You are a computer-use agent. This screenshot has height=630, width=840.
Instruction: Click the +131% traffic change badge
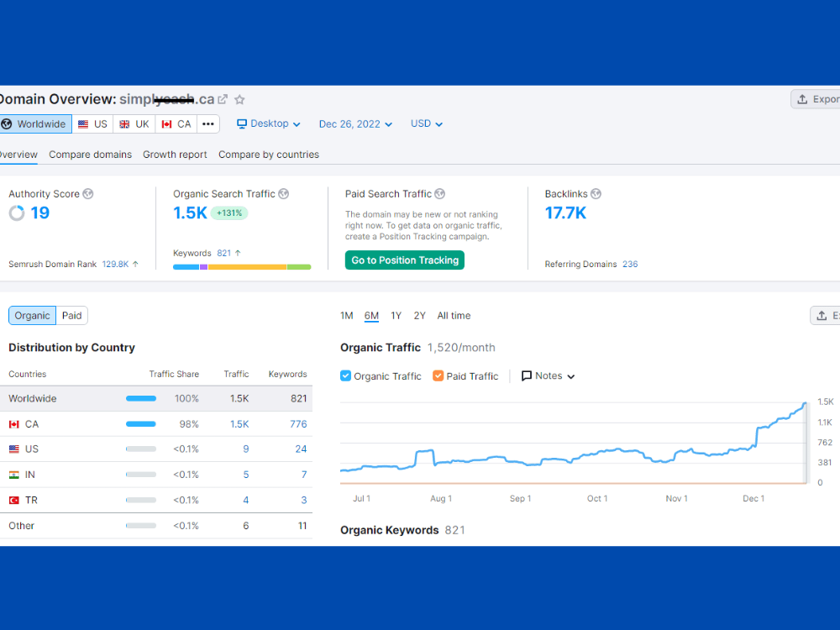(x=229, y=213)
